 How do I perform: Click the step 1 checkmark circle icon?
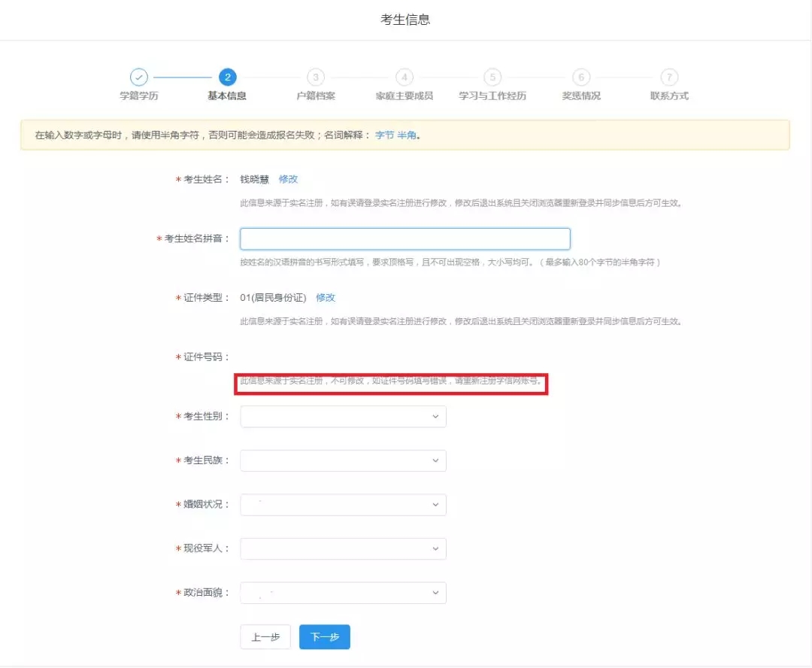[x=139, y=77]
